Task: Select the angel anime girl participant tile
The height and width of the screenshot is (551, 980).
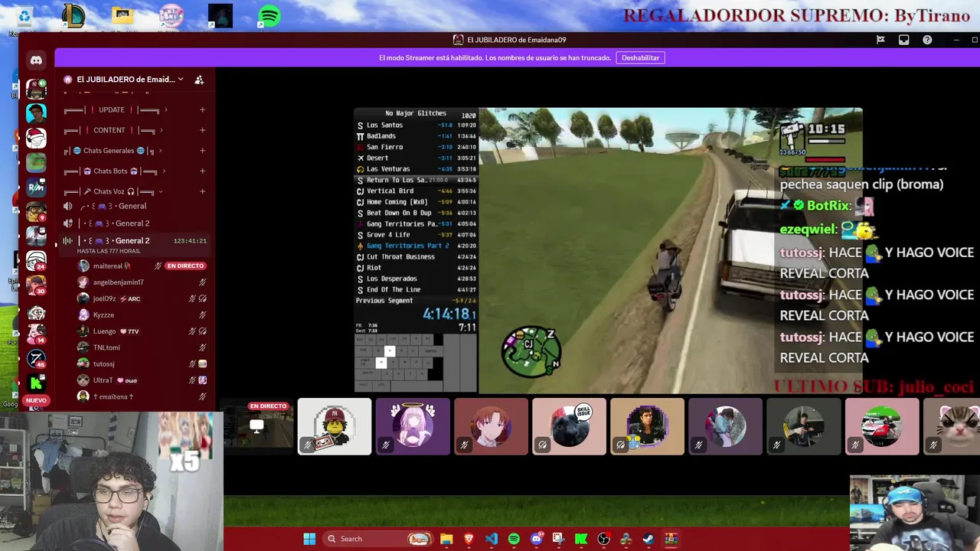Action: tap(413, 426)
